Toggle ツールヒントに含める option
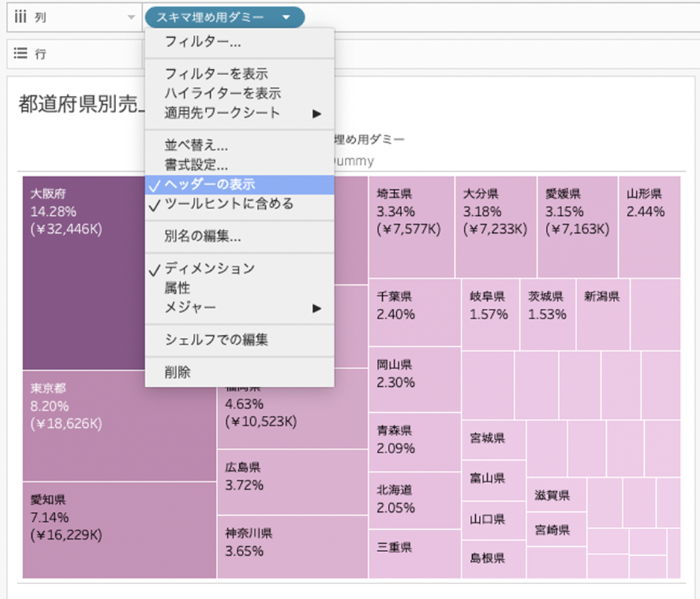Viewport: 700px width, 599px height. coord(240,205)
